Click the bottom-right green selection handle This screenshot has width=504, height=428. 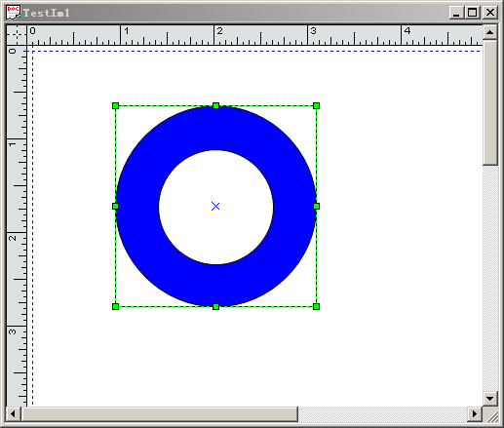[x=316, y=306]
